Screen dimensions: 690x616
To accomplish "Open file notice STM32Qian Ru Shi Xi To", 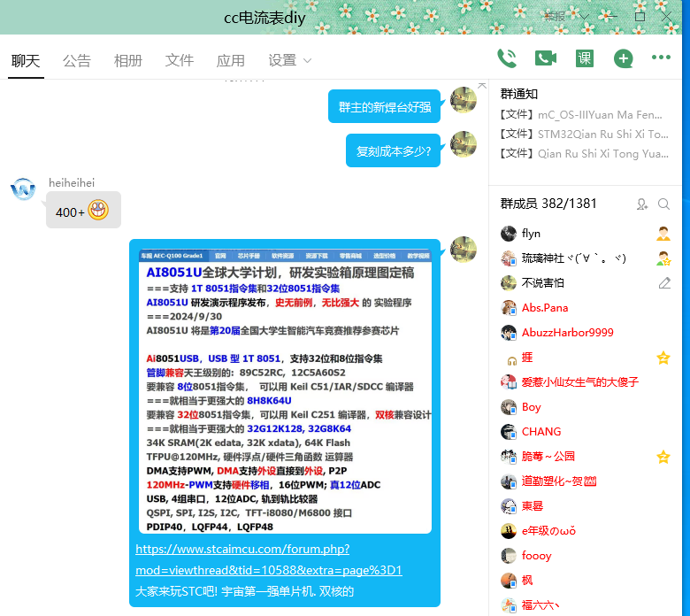I will [x=584, y=135].
